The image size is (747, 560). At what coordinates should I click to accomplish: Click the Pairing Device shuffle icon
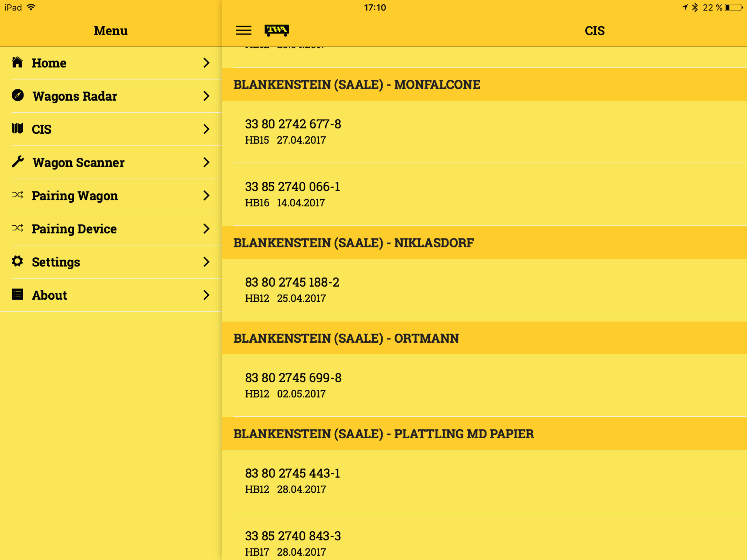pos(17,228)
